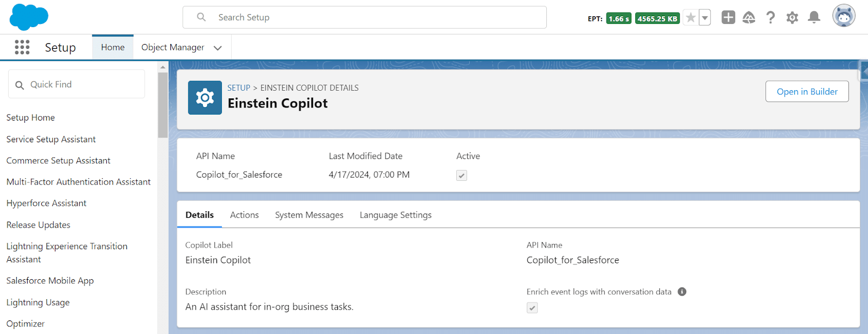Switch to the Actions tab
868x334 pixels.
244,215
